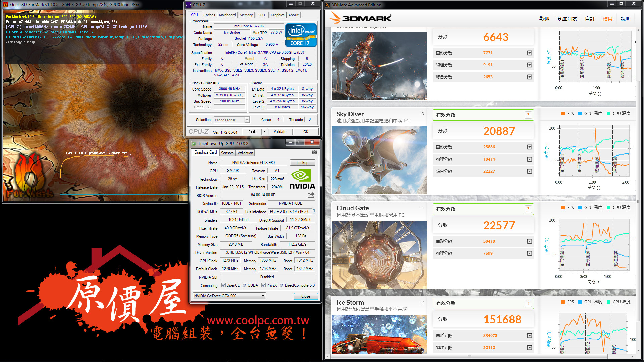Expand the Cloud Gate physics score 7699
644x362 pixels.
click(x=529, y=253)
